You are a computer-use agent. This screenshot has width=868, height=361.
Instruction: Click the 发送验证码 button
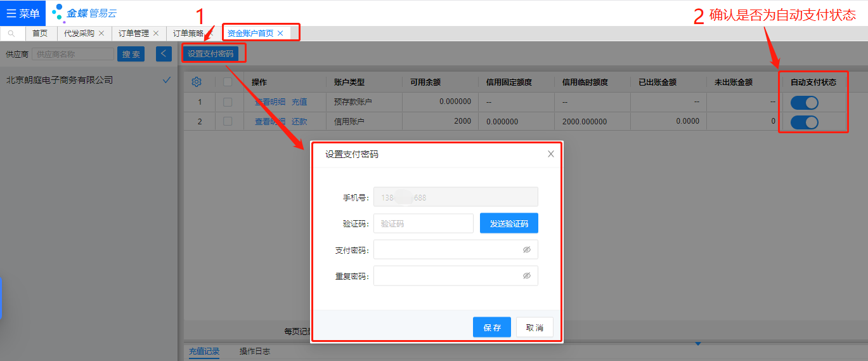[508, 223]
